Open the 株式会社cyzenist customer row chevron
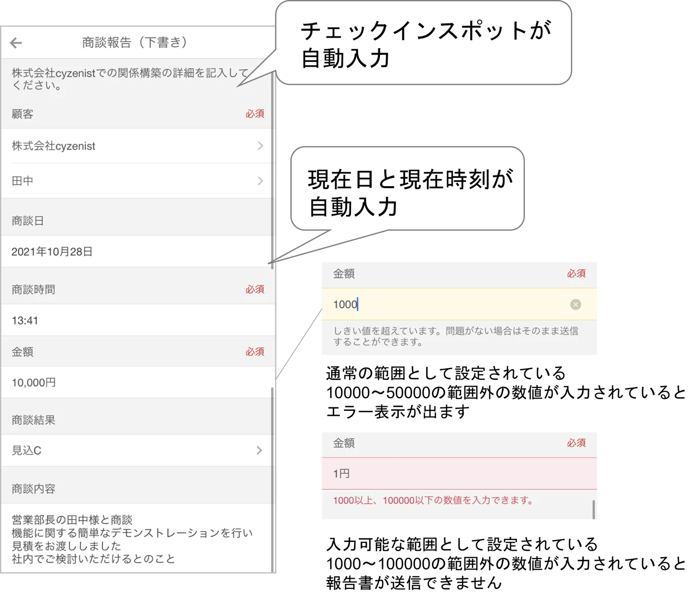 [260, 146]
